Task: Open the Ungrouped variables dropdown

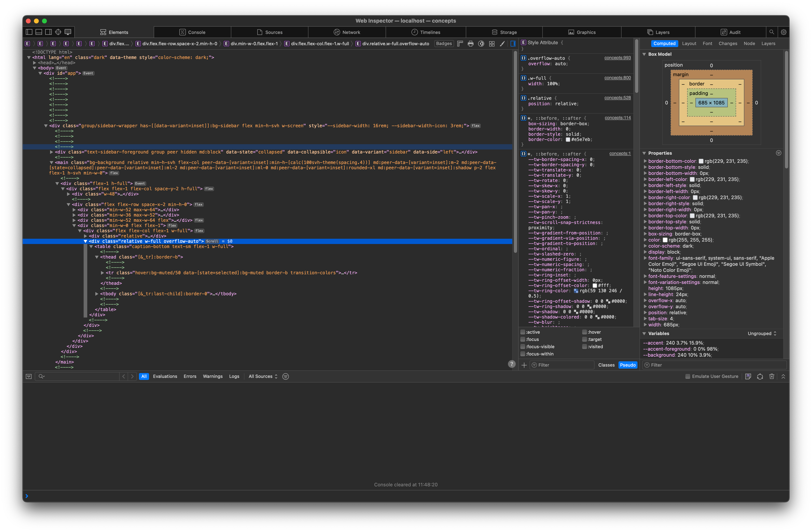Action: point(762,334)
